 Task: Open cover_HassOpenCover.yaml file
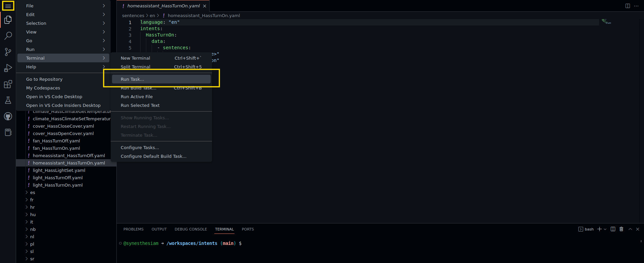[63, 133]
